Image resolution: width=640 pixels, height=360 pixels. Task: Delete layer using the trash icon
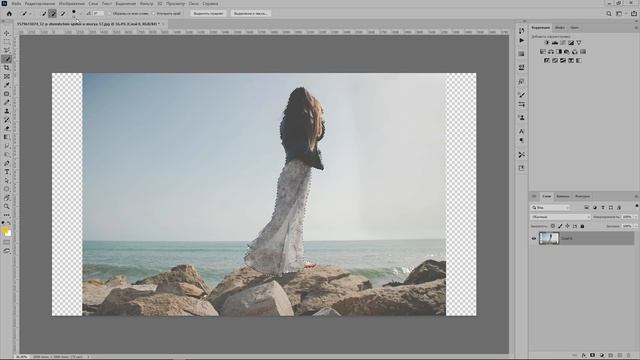[629, 356]
